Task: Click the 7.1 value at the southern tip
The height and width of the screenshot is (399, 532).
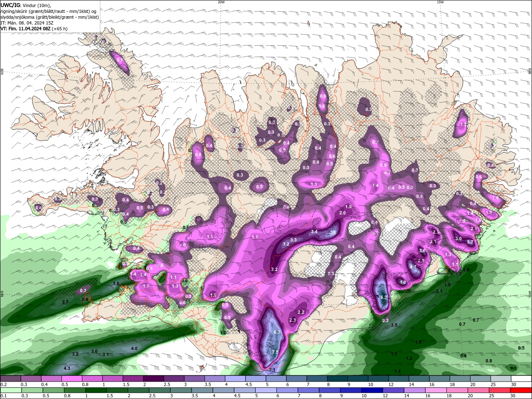Action: pyautogui.click(x=272, y=370)
